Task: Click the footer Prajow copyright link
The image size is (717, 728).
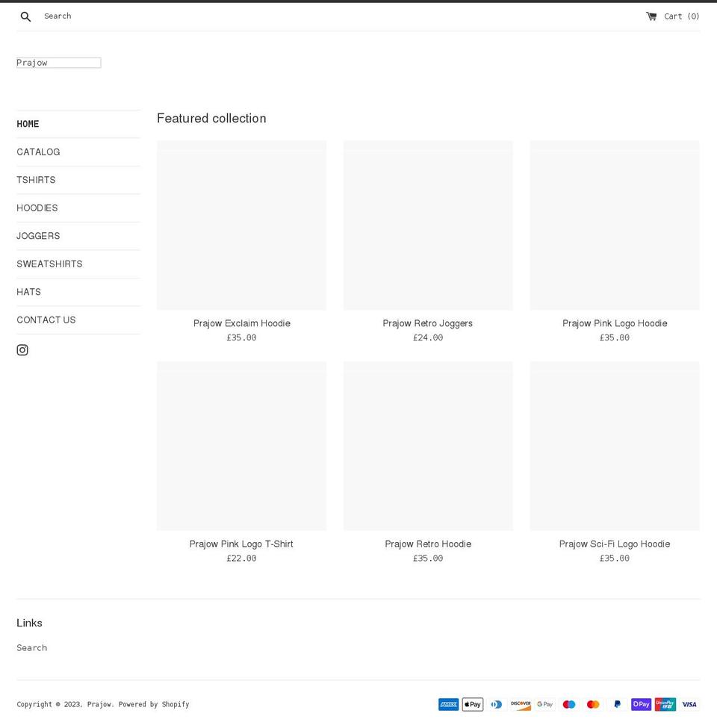Action: [x=99, y=704]
